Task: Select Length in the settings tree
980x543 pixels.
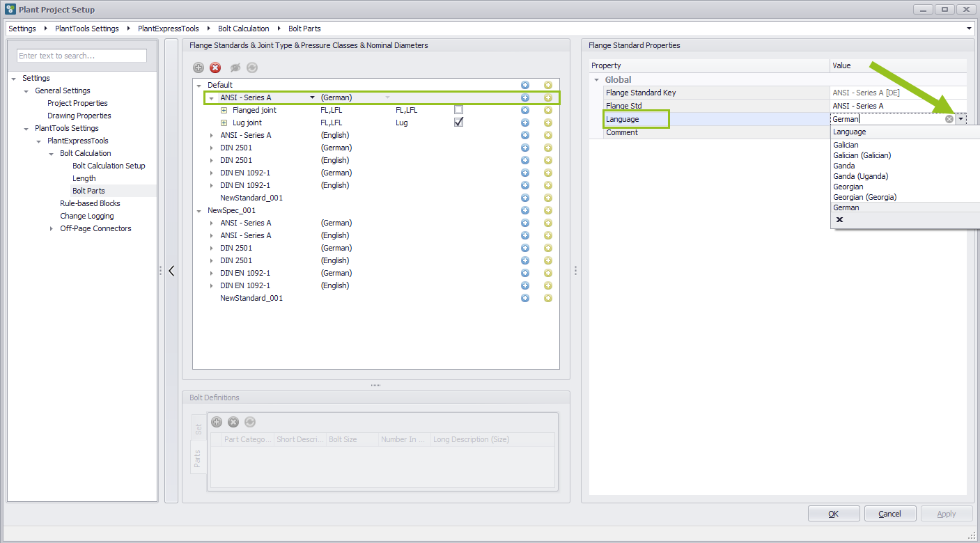Action: 84,178
